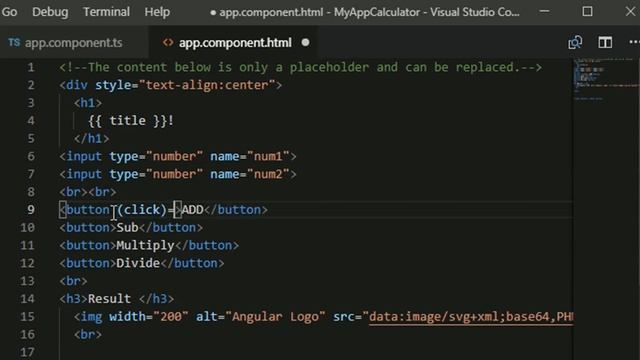Image resolution: width=640 pixels, height=360 pixels.
Task: Click the Open Changes icon in editor toolbar
Action: coord(575,42)
